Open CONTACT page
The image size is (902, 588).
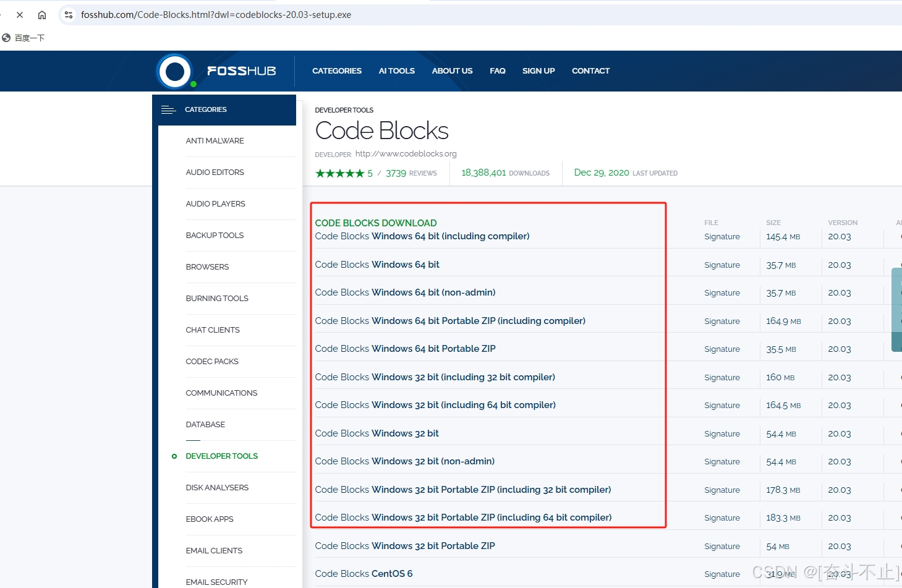590,71
